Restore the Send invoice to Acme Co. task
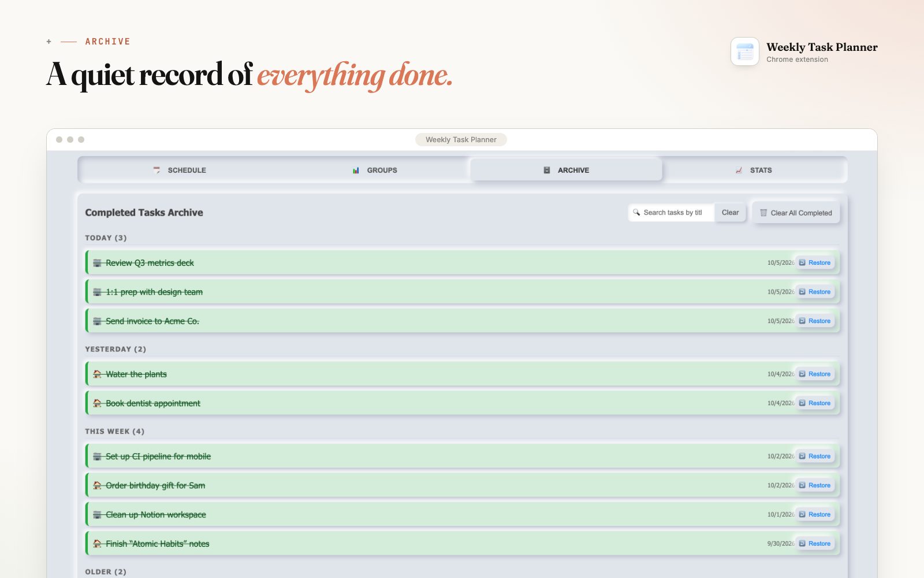The image size is (924, 578). click(x=815, y=321)
